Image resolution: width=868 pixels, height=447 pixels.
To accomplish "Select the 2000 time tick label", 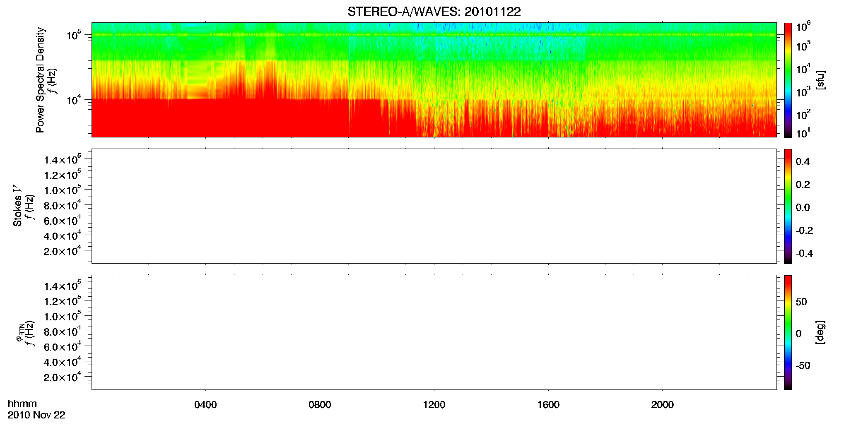I will pyautogui.click(x=662, y=405).
